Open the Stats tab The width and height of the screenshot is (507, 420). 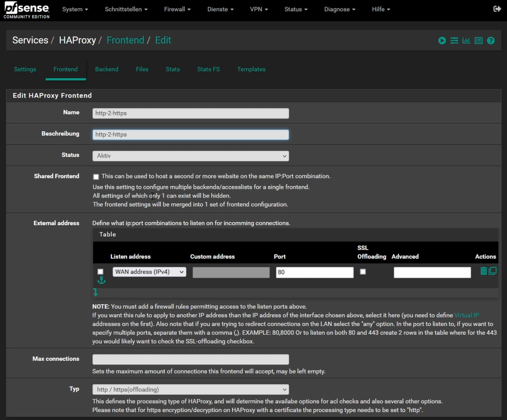click(173, 69)
